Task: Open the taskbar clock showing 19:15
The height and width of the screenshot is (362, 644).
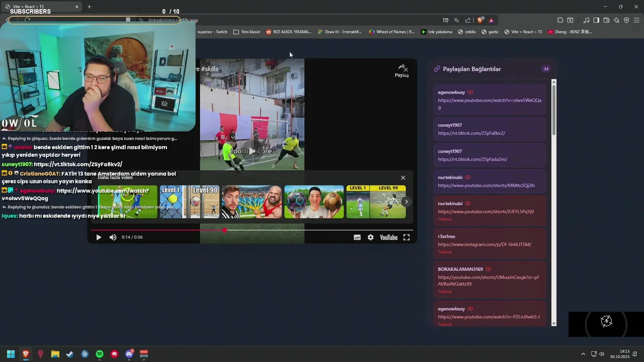Action: pyautogui.click(x=620, y=354)
